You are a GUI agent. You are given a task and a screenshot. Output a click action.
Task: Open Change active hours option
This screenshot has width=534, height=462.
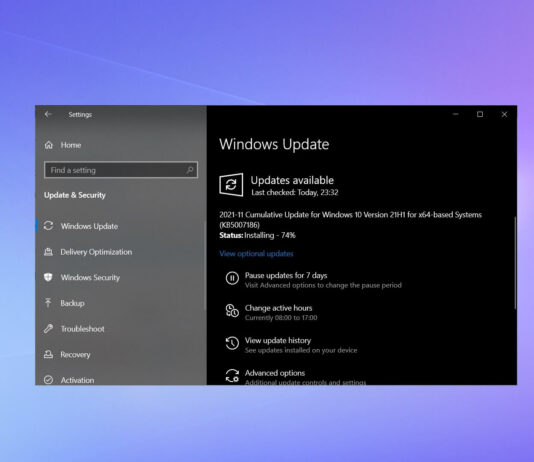point(278,308)
